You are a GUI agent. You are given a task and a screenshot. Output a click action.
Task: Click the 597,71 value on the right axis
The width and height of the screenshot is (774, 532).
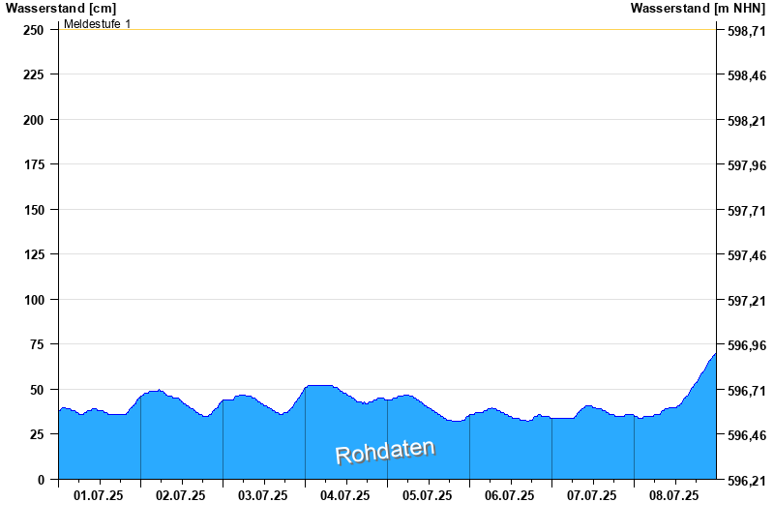click(747, 211)
